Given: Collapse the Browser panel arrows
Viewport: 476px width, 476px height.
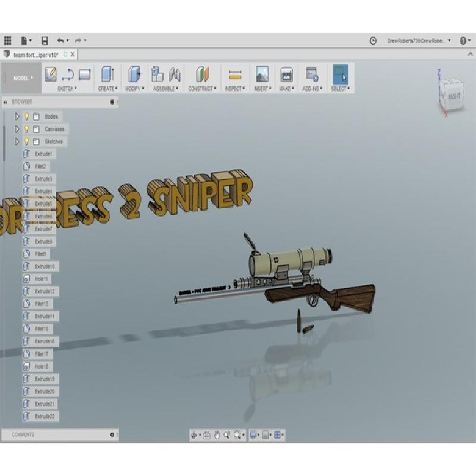Looking at the screenshot, I should [x=5, y=102].
